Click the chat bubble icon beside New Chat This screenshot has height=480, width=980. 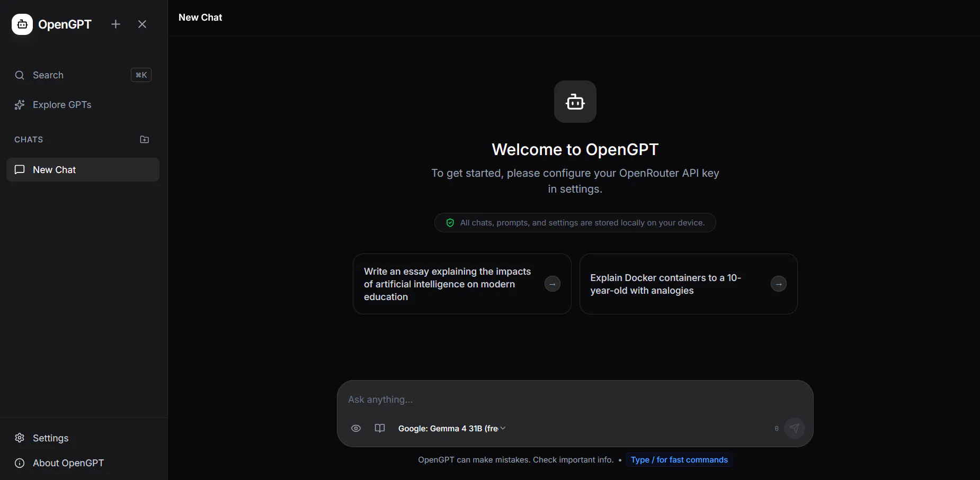[x=20, y=170]
